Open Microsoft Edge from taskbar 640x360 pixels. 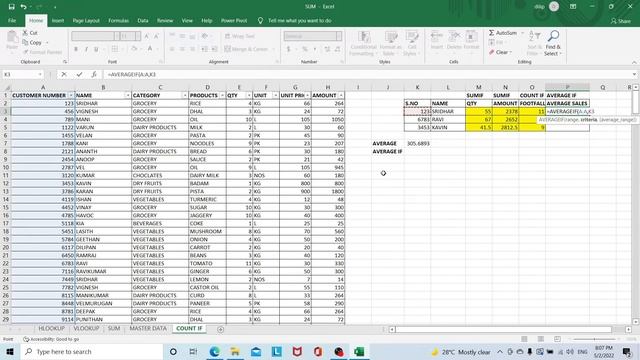click(214, 351)
